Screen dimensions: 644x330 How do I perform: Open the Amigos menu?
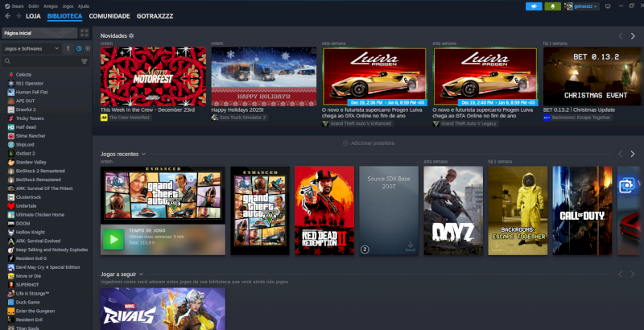(x=51, y=6)
